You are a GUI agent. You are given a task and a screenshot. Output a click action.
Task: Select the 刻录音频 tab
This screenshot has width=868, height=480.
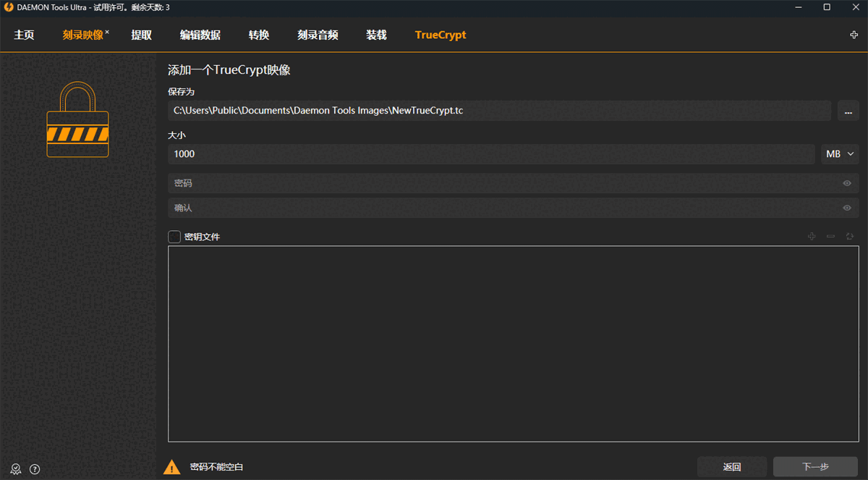[317, 34]
